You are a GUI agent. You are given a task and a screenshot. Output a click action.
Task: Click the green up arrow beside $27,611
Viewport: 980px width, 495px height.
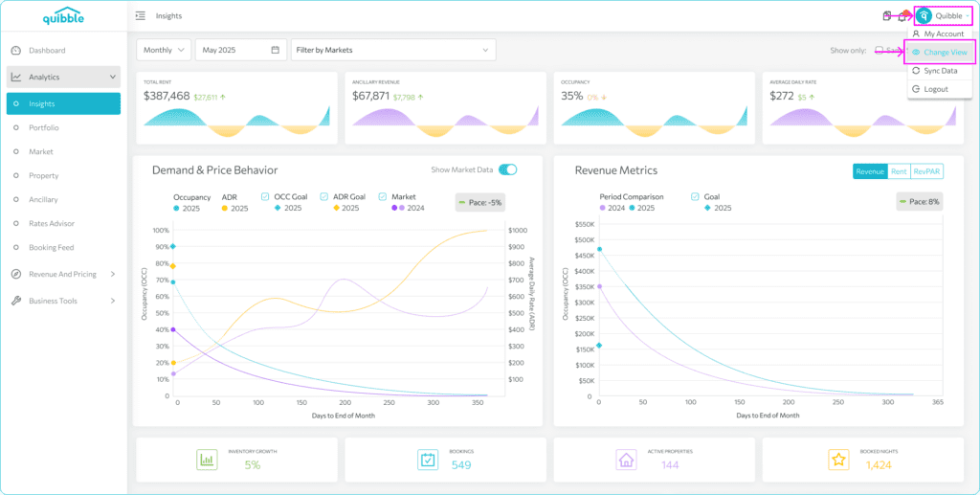click(223, 98)
